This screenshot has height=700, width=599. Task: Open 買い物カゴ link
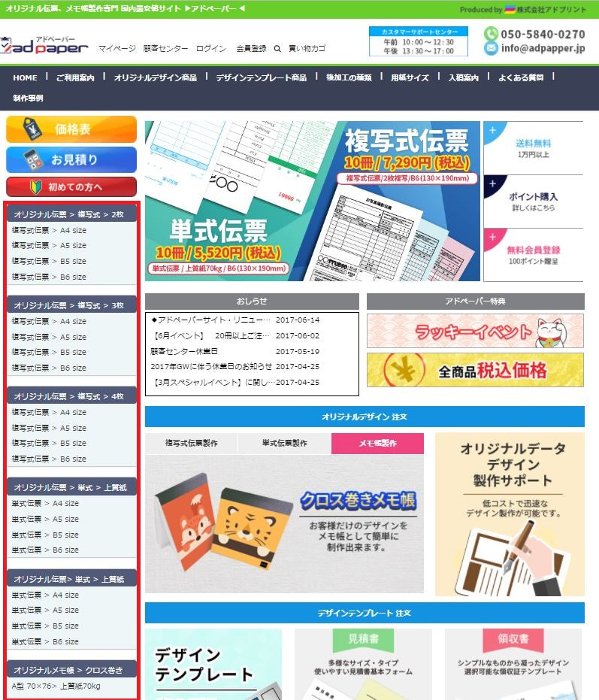pyautogui.click(x=307, y=48)
